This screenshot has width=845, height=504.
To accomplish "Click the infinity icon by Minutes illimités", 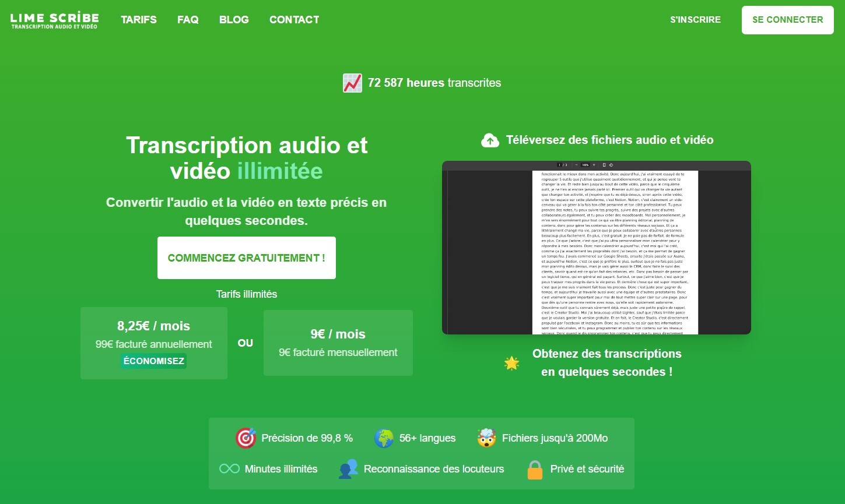I will pyautogui.click(x=229, y=469).
